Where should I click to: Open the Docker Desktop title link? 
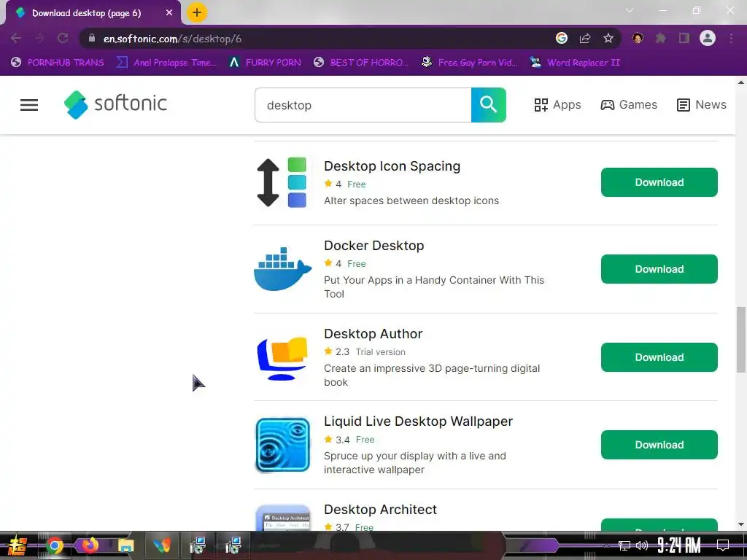(374, 246)
